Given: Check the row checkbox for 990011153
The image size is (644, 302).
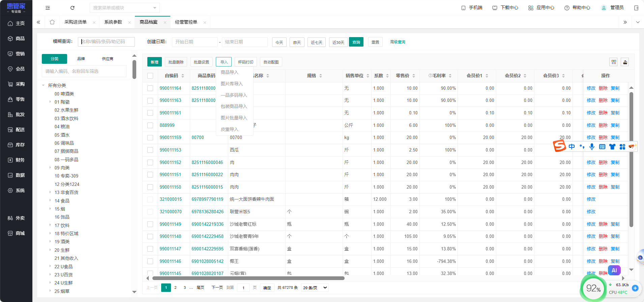Looking at the screenshot, I should 150,150.
